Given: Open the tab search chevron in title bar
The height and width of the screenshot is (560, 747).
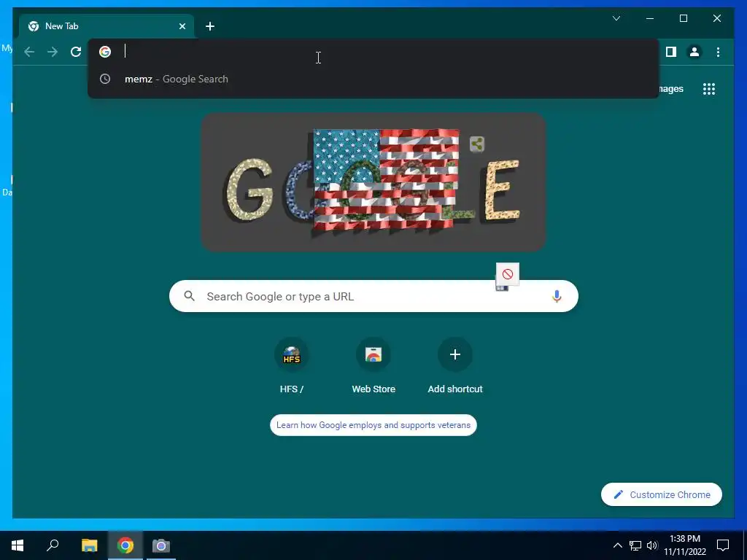Looking at the screenshot, I should tap(616, 18).
